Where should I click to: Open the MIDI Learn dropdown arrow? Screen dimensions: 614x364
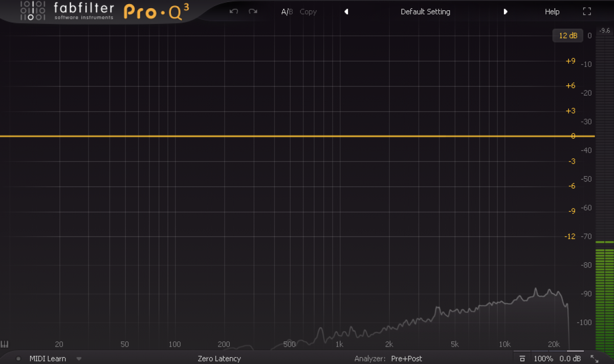point(79,359)
